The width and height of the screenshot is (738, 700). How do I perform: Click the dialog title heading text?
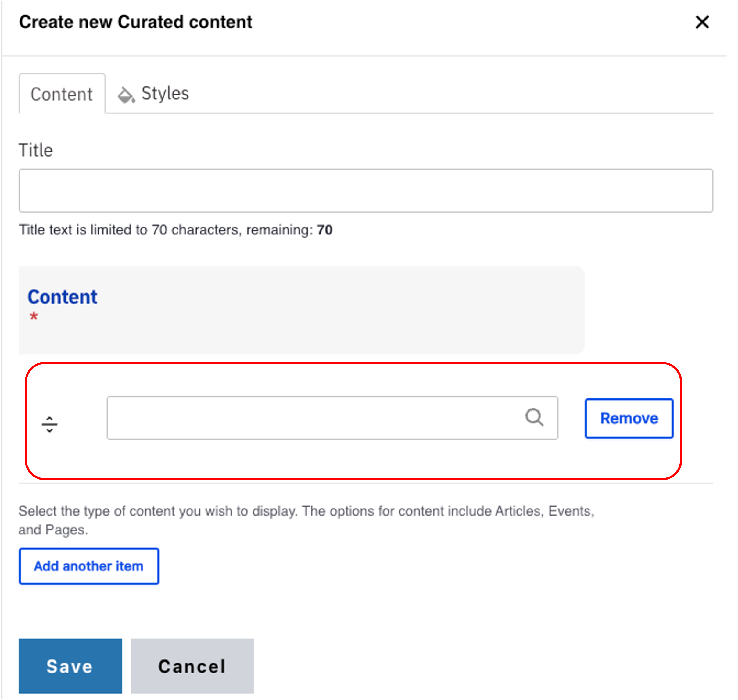[135, 22]
